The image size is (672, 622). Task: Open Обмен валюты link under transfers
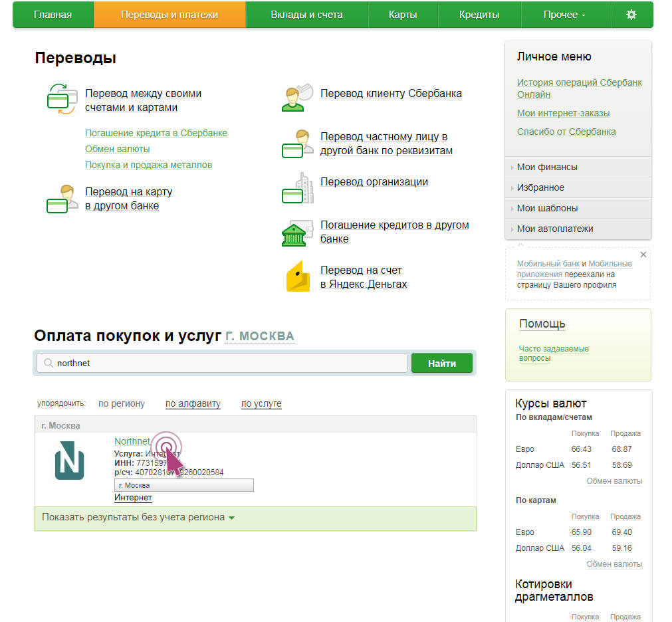coord(118,149)
